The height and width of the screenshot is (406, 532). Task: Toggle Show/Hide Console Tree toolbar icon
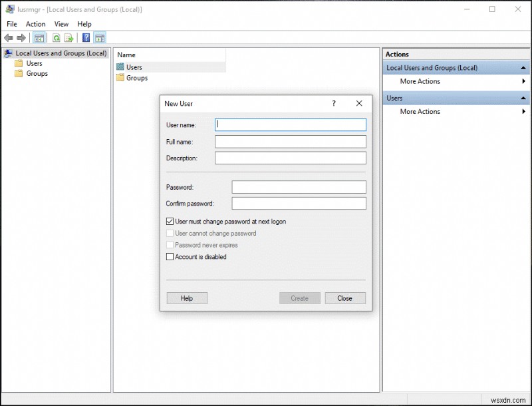(39, 38)
